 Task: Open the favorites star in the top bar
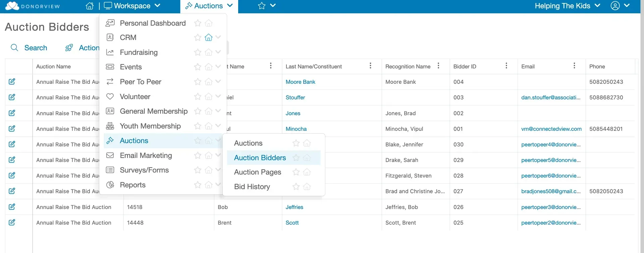tap(262, 6)
